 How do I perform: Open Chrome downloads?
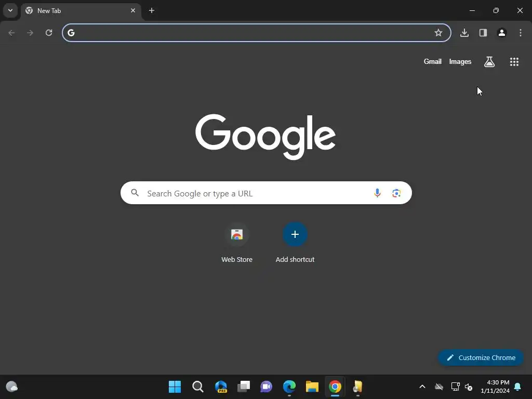(464, 33)
